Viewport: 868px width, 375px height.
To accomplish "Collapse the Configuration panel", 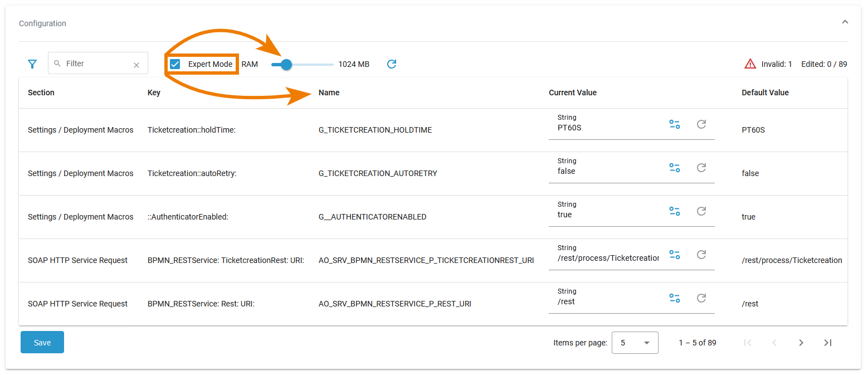I will (x=845, y=22).
